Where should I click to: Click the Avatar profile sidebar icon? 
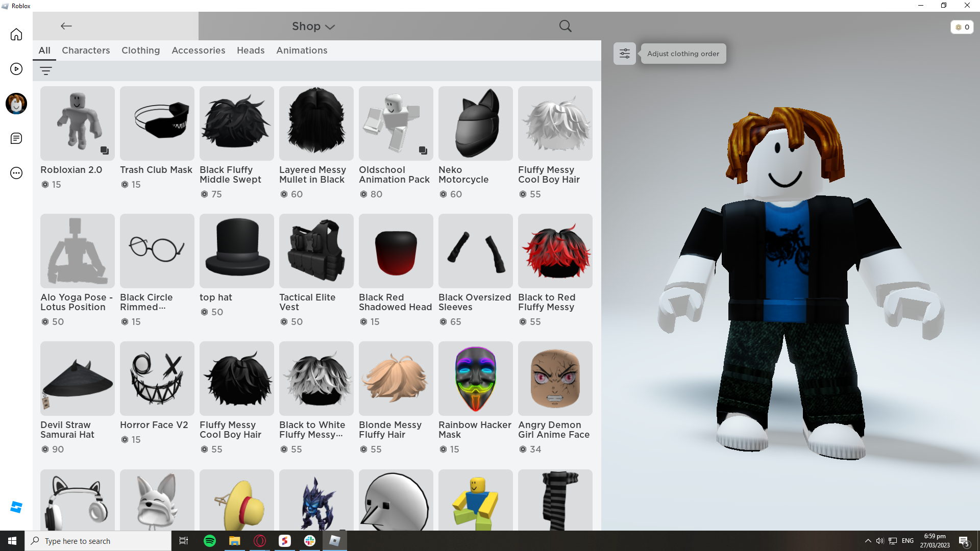(x=16, y=104)
